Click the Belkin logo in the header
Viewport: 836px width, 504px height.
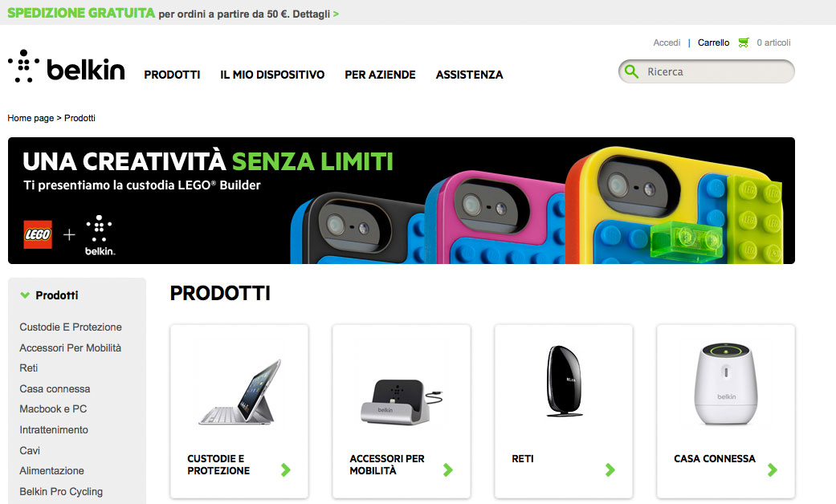coord(67,67)
